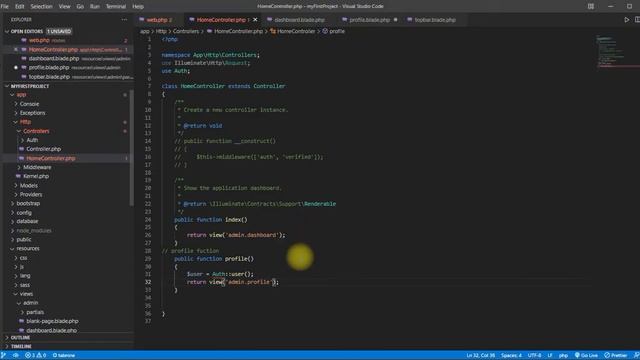Switch to the web.php tab

(x=157, y=20)
